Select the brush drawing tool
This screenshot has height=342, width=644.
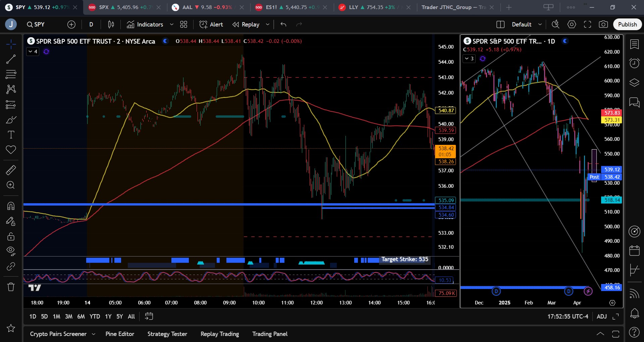[x=11, y=120]
